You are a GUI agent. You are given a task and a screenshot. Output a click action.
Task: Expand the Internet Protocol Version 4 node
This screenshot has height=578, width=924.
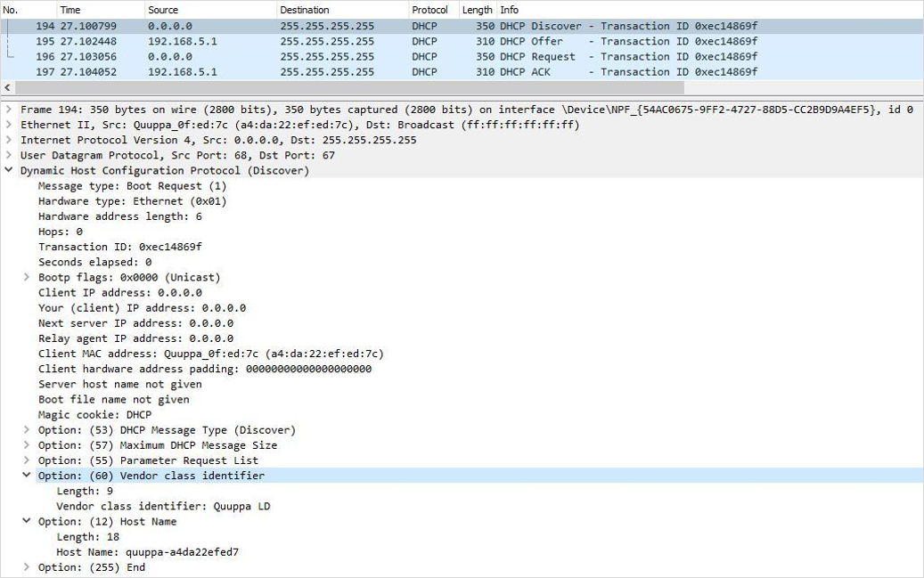pyautogui.click(x=8, y=140)
